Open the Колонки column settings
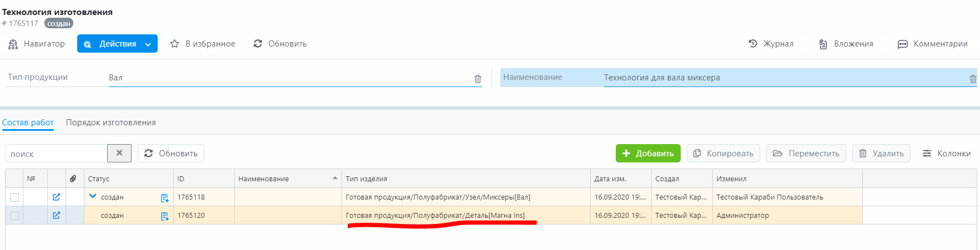Viewport: 980px width, 250px height. tap(946, 154)
